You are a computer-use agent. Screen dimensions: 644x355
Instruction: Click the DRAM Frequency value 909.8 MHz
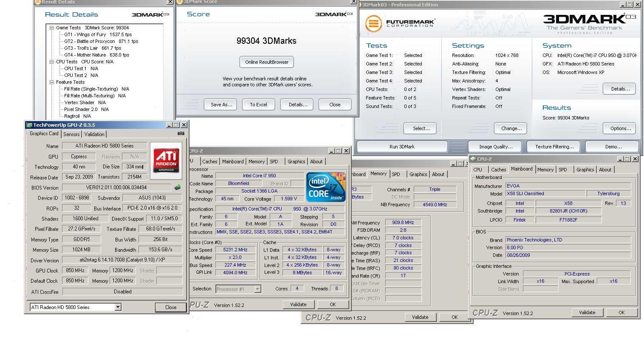click(x=403, y=222)
